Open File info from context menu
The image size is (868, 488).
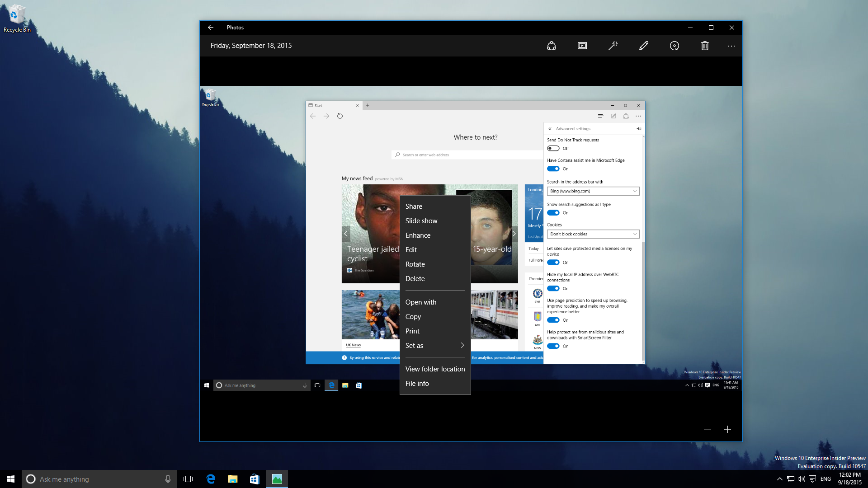click(x=435, y=384)
